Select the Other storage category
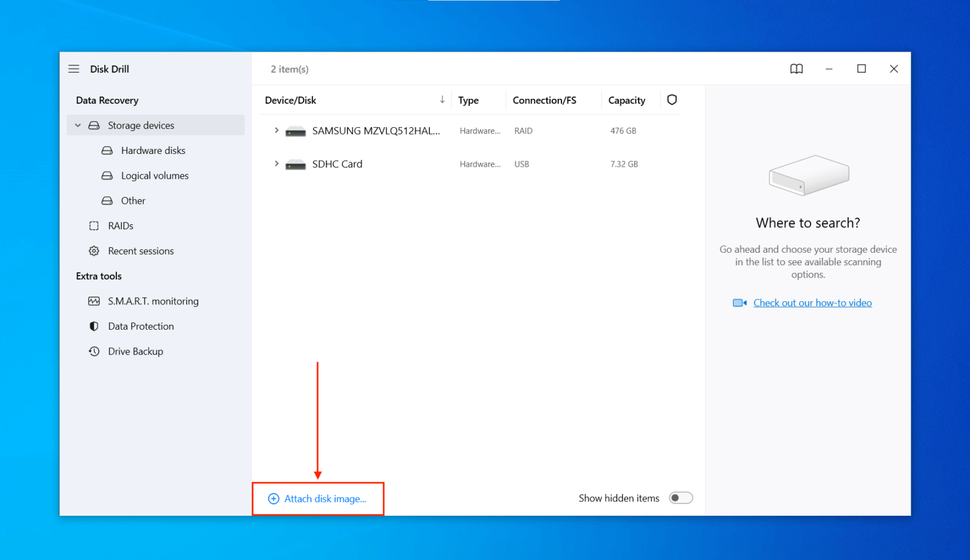Image resolution: width=970 pixels, height=560 pixels. (132, 200)
